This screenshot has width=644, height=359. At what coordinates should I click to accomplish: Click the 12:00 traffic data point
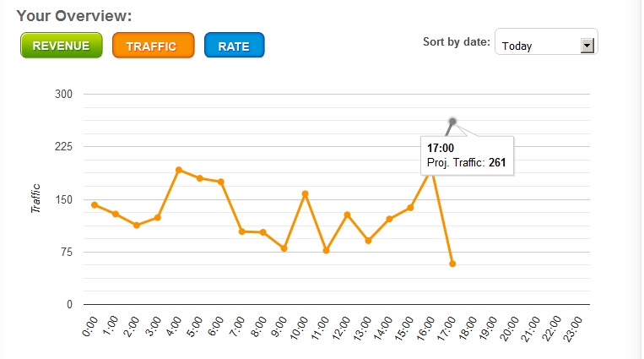click(x=347, y=215)
